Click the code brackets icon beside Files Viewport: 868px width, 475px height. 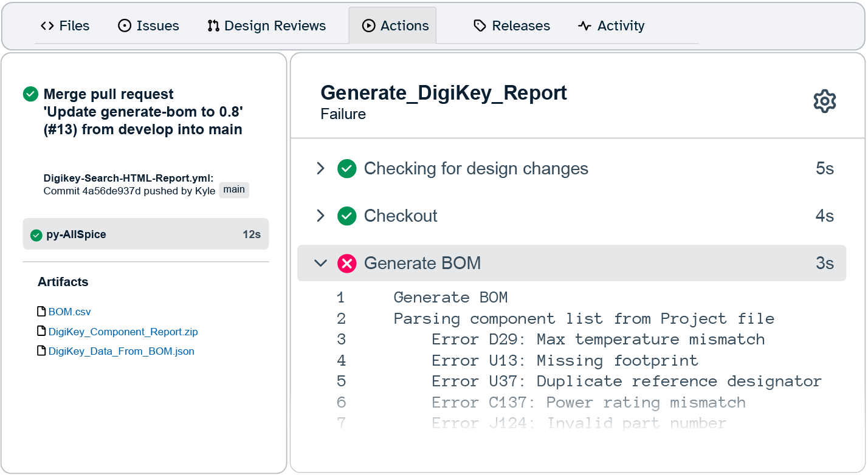pyautogui.click(x=47, y=26)
